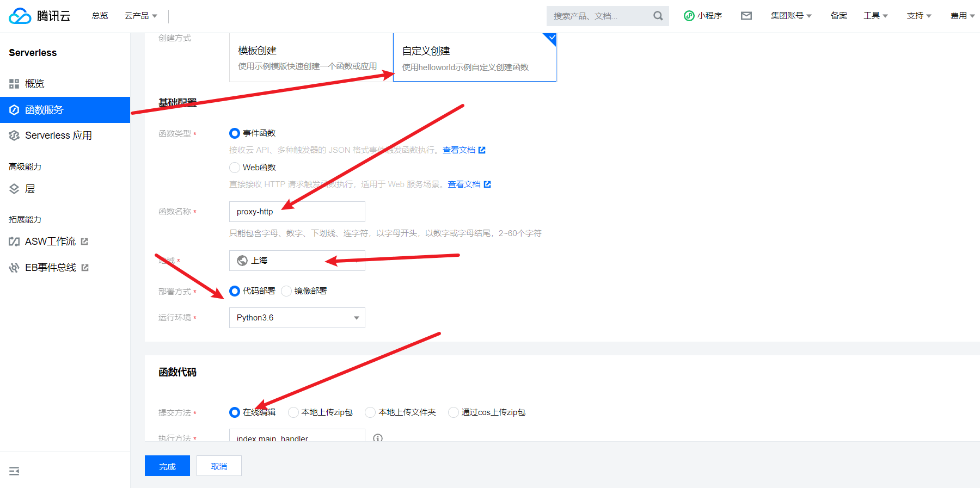Expand the 云产品 dropdown menu
This screenshot has width=980, height=488.
[x=141, y=16]
